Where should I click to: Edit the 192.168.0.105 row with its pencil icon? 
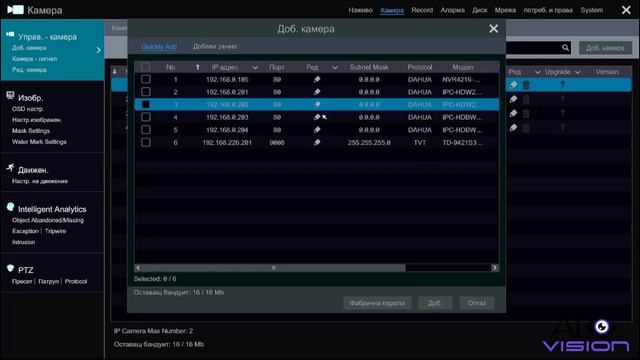pos(317,80)
